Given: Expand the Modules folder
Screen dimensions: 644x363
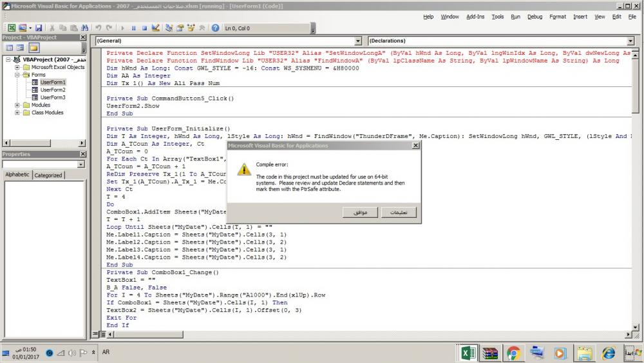Looking at the screenshot, I should 17,105.
